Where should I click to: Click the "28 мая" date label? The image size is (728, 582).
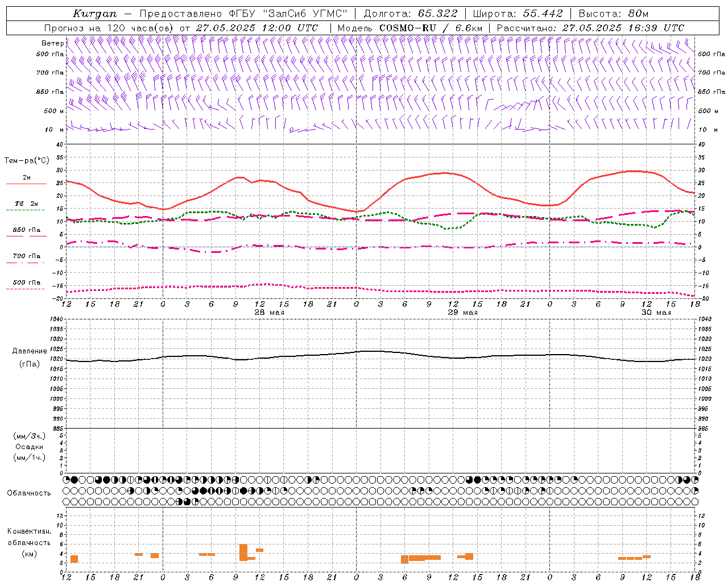click(x=269, y=313)
